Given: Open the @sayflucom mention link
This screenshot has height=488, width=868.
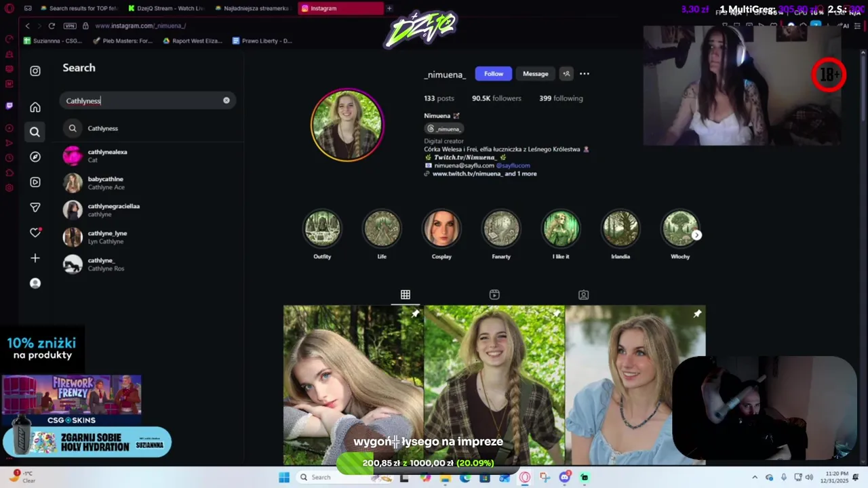Looking at the screenshot, I should click(x=513, y=165).
